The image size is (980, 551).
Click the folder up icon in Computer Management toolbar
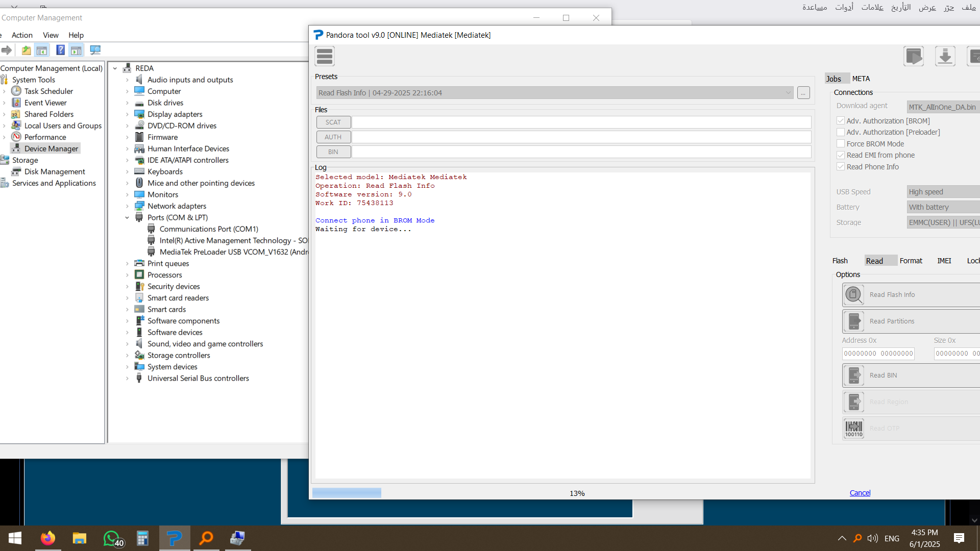pos(26,50)
